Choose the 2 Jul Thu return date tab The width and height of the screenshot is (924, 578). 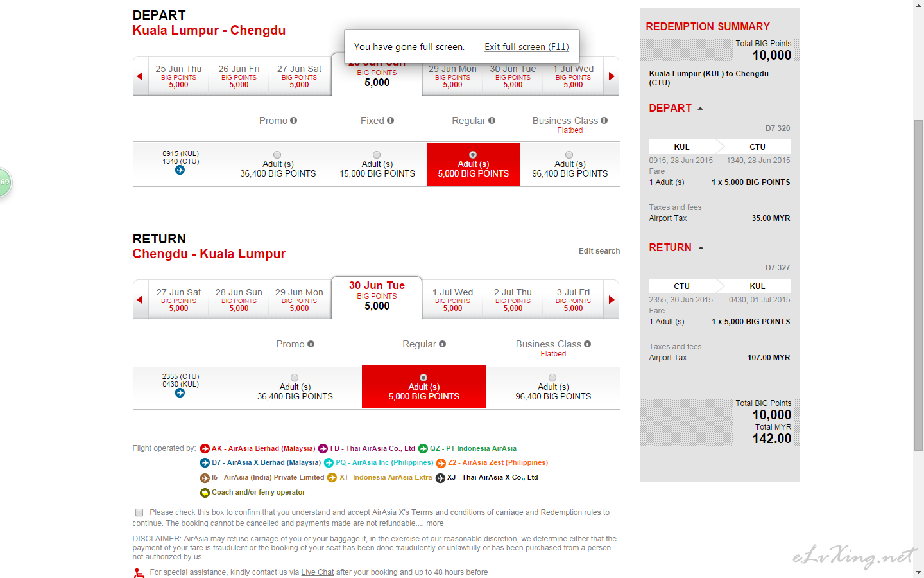click(x=513, y=300)
